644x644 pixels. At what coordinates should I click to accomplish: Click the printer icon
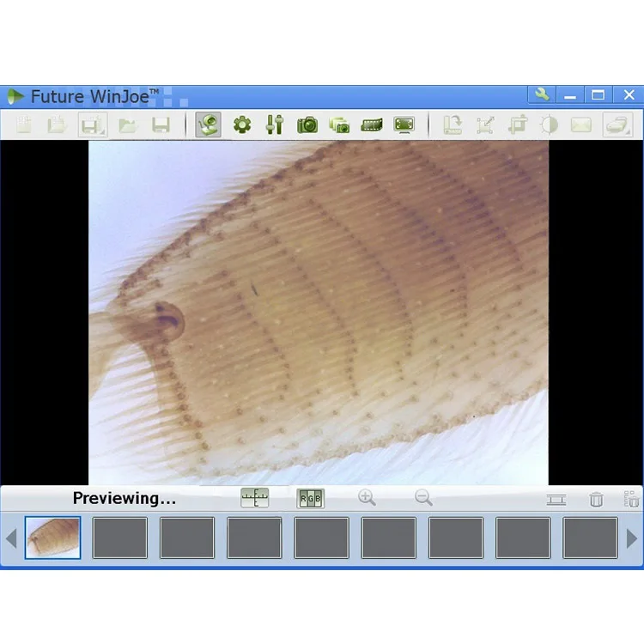[617, 125]
